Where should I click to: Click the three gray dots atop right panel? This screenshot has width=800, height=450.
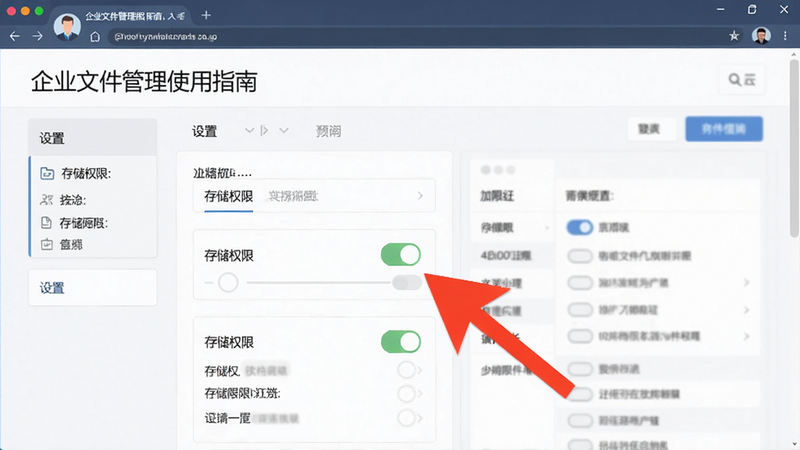(x=498, y=170)
